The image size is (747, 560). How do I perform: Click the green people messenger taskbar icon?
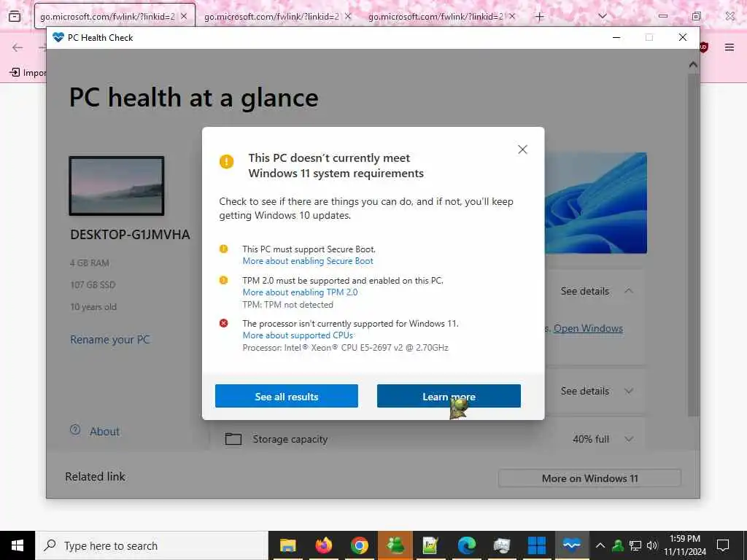pyautogui.click(x=395, y=545)
